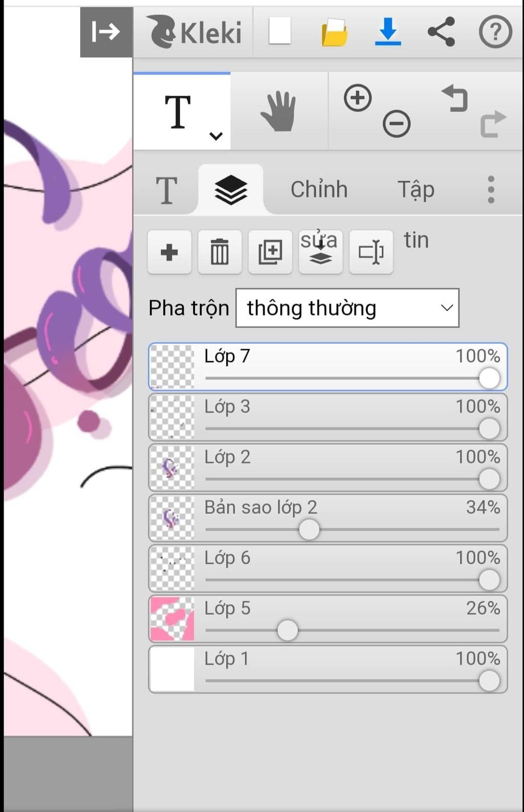Click the Lớp 5 opacity slider handle
This screenshot has width=524, height=812.
pos(288,630)
